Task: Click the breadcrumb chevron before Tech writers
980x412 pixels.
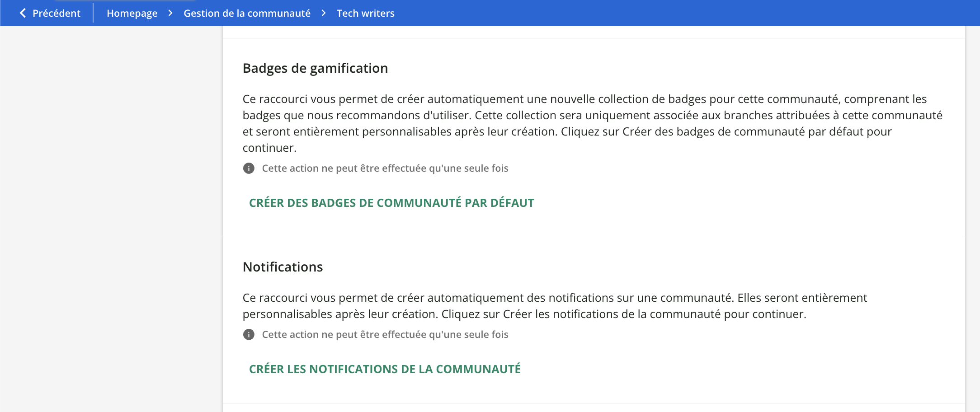Action: [x=323, y=13]
